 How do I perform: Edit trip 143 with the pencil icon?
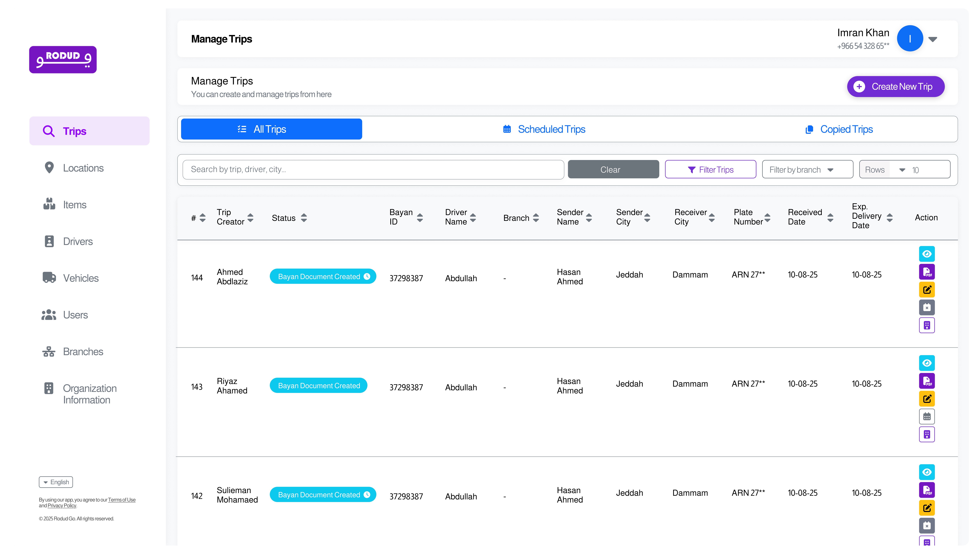point(927,399)
